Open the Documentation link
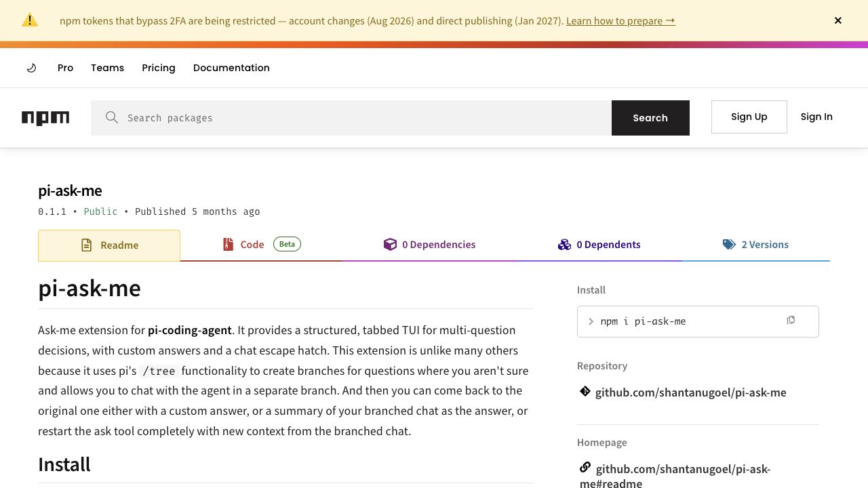 tap(231, 68)
